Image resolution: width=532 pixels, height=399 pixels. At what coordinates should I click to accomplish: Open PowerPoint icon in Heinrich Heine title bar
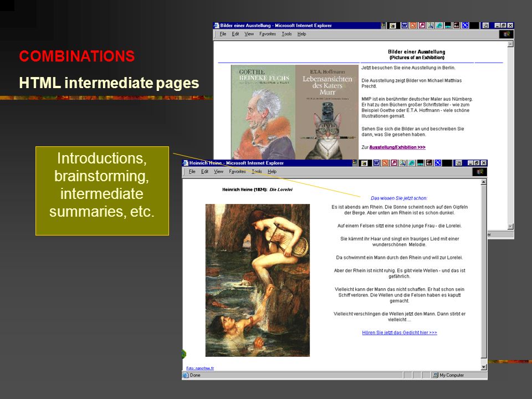tap(385, 163)
